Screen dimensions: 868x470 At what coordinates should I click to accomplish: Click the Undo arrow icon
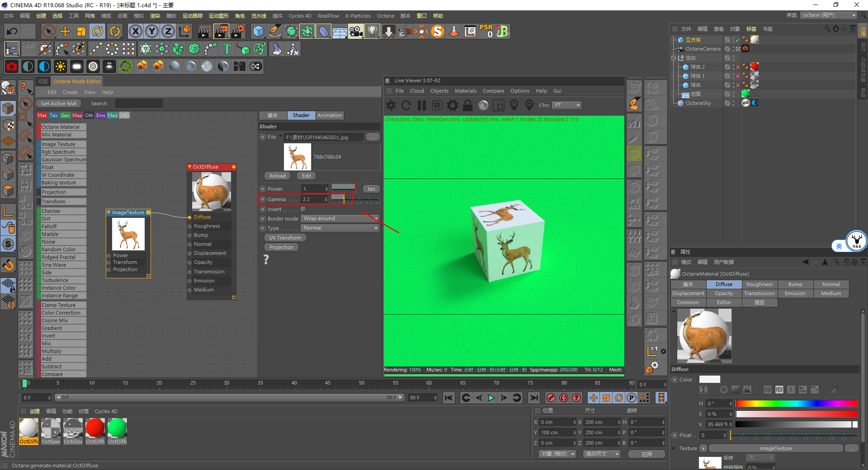(12, 31)
